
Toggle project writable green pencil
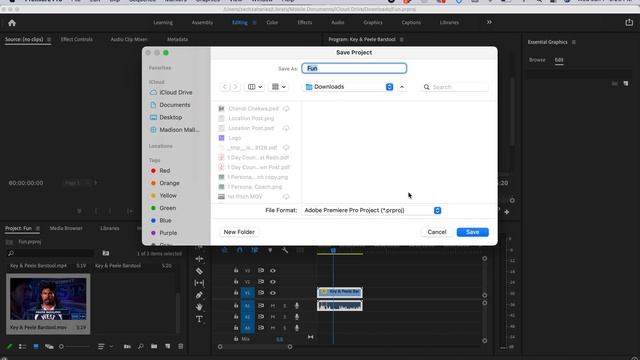tap(9, 347)
